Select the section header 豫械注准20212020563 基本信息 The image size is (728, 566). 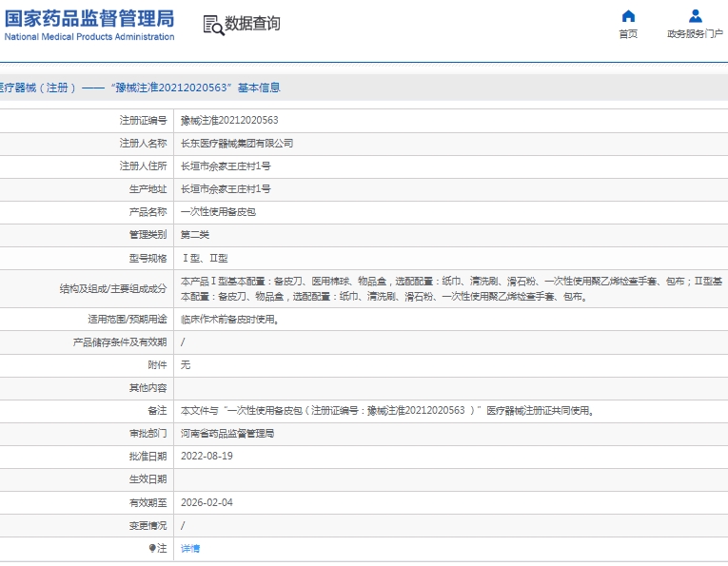pyautogui.click(x=140, y=88)
